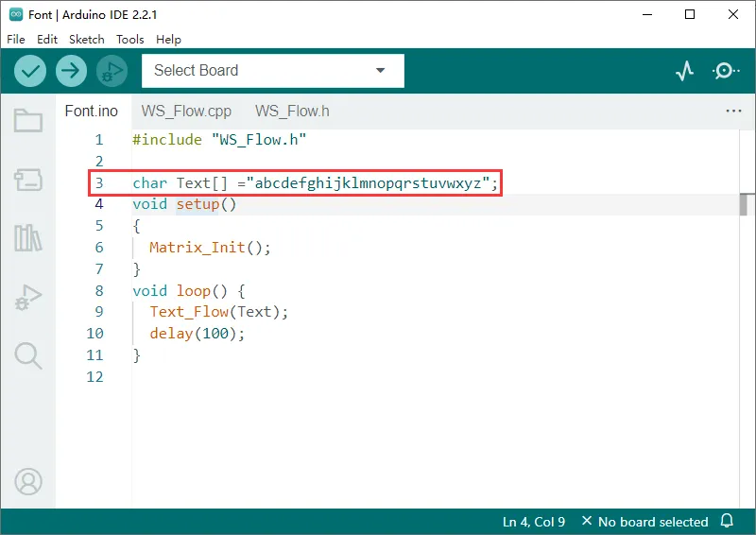Switch to the WS_Flow.h tab
Image resolution: width=756 pixels, height=535 pixels.
[292, 111]
